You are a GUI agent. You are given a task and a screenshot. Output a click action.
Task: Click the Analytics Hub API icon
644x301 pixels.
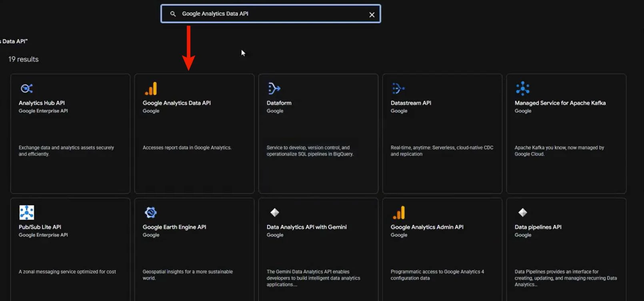coord(27,88)
